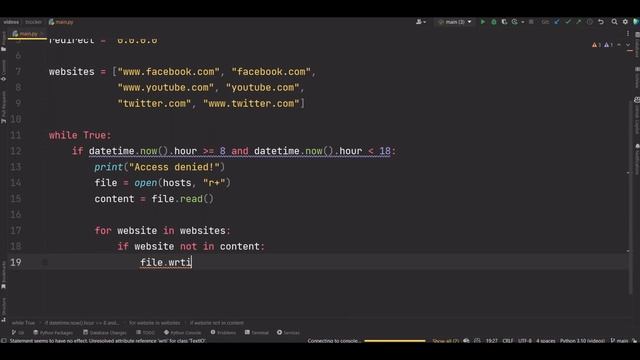Open the IDE settings gear icon
The width and height of the screenshot is (640, 360).
(x=625, y=22)
